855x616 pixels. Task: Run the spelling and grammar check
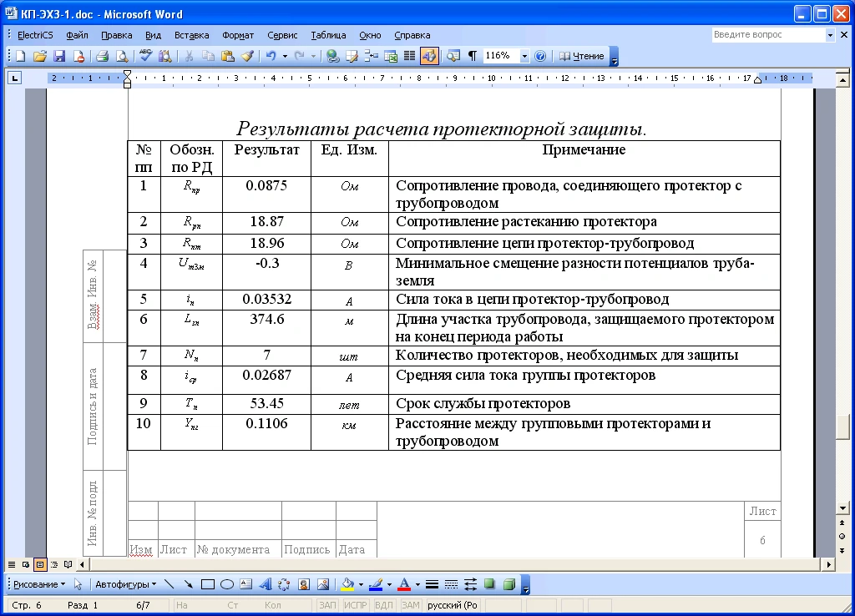[146, 56]
